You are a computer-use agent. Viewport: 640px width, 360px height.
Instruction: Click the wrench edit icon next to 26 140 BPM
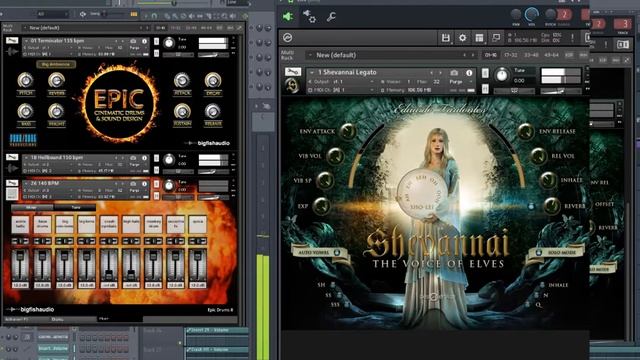pyautogui.click(x=12, y=183)
